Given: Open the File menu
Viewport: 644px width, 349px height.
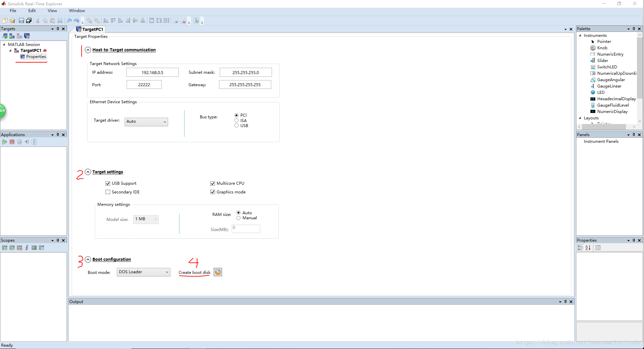Looking at the screenshot, I should point(13,11).
